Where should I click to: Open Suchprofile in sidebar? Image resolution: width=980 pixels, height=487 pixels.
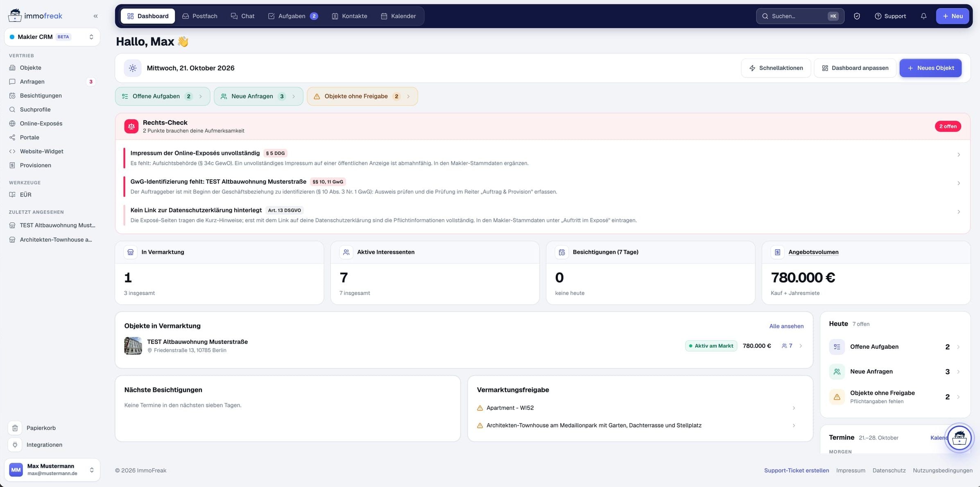pyautogui.click(x=52, y=109)
